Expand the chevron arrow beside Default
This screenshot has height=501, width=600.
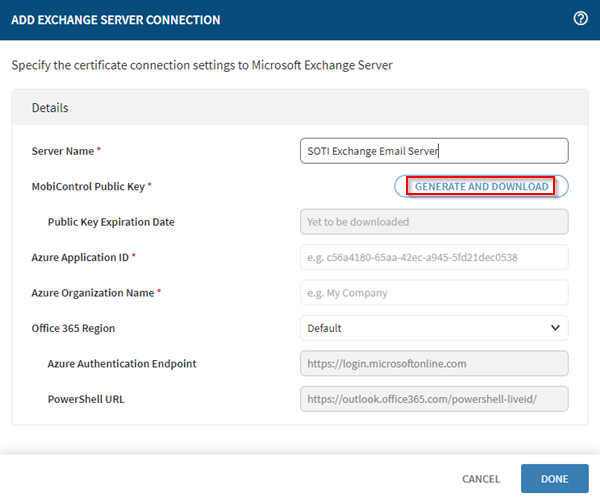(x=555, y=328)
